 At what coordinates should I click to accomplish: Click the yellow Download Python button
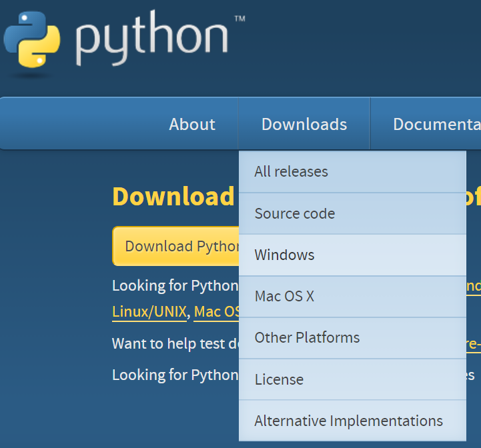click(x=175, y=246)
